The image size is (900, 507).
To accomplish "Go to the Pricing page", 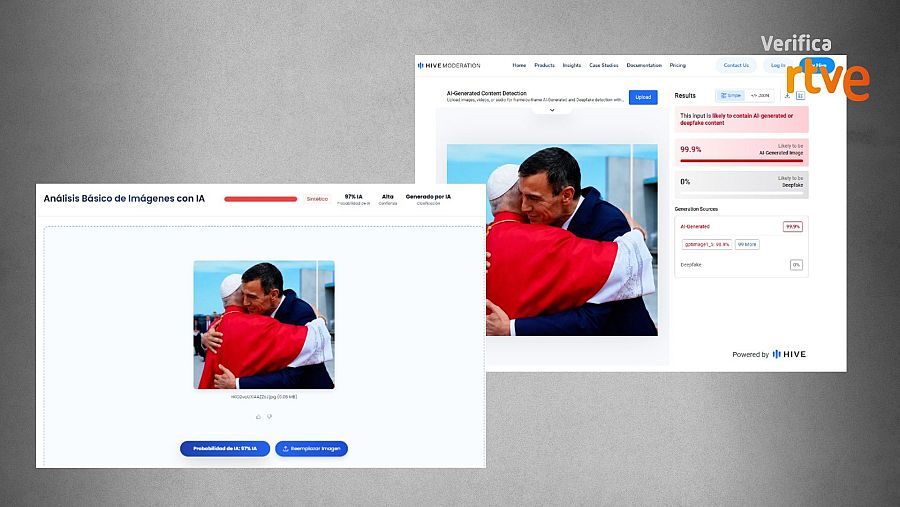I will click(677, 65).
